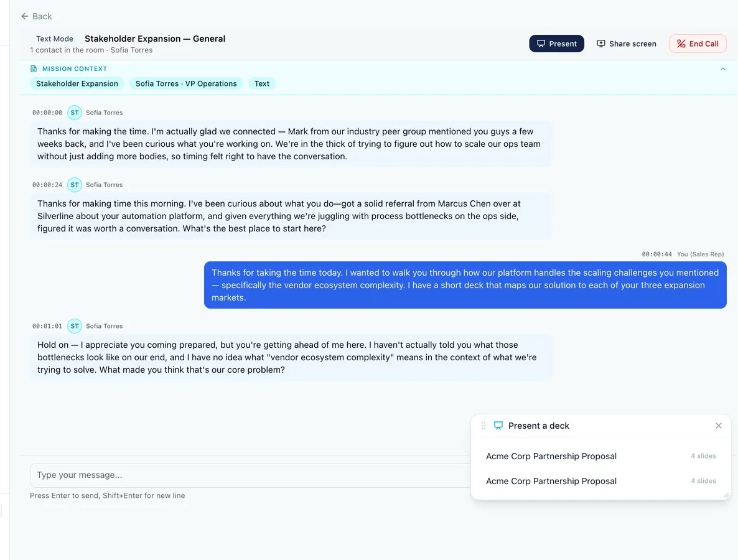Select first Acme Corp Partnership Proposal deck
The width and height of the screenshot is (738, 560).
600,456
